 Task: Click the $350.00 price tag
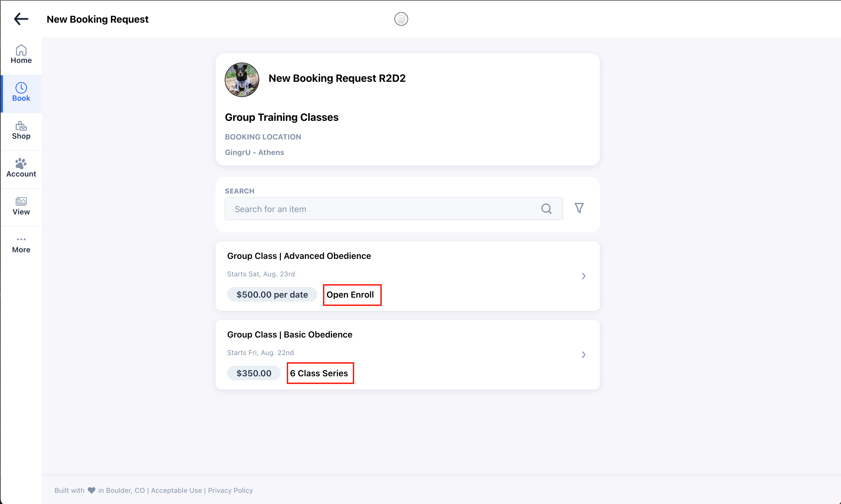[x=254, y=373]
